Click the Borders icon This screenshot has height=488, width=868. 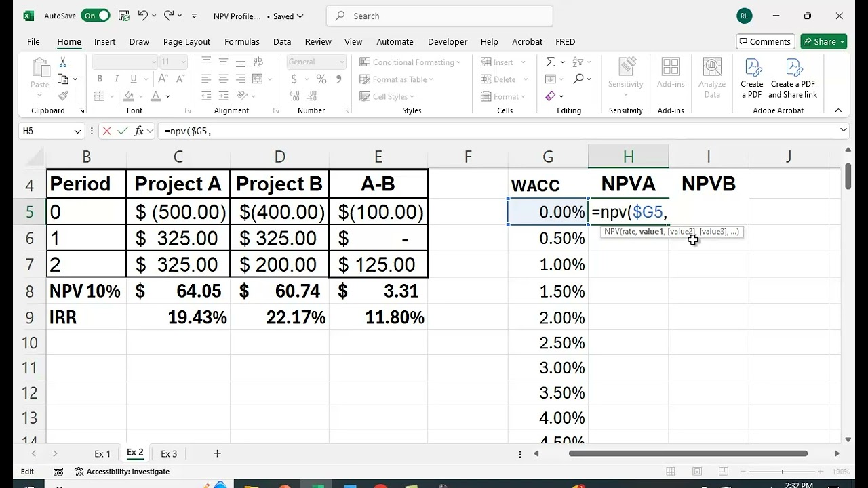(99, 96)
